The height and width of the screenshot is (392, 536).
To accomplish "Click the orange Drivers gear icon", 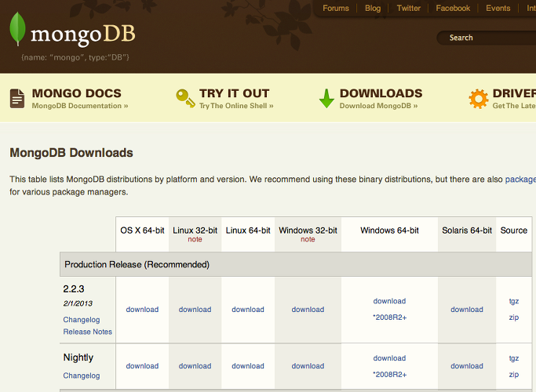I will point(479,99).
